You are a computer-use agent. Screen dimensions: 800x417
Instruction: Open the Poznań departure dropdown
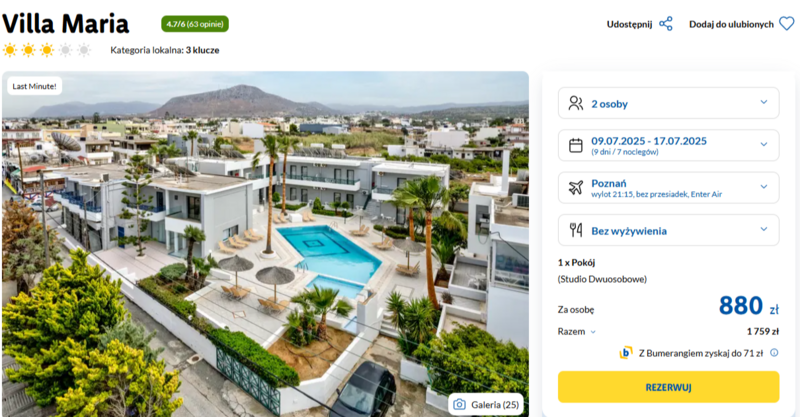pos(668,188)
